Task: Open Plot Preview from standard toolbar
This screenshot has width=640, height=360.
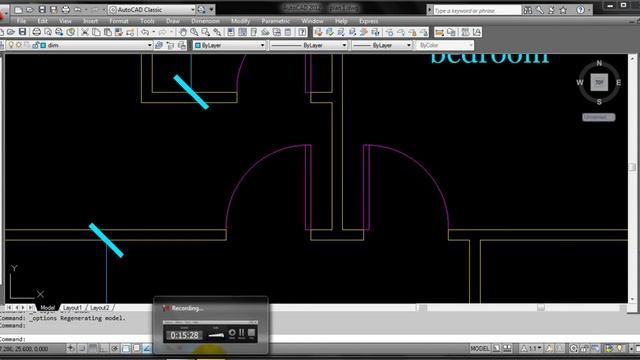Action: [48, 32]
